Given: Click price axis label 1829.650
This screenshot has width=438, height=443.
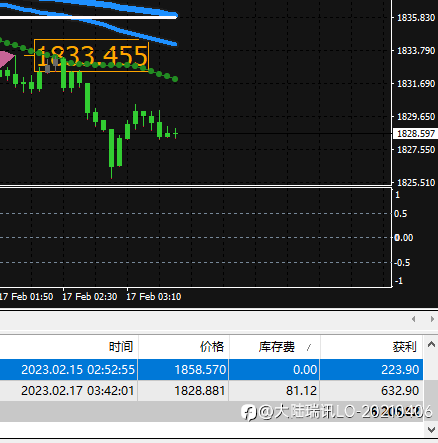Looking at the screenshot, I should coord(416,117).
